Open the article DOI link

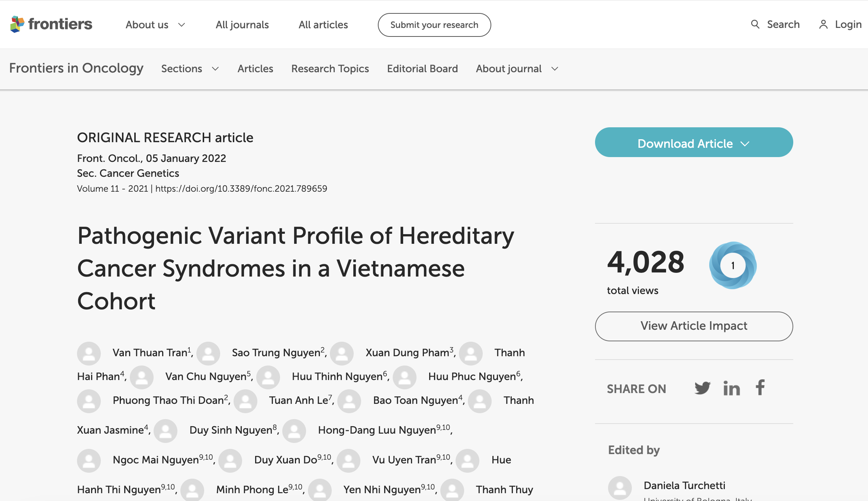pos(241,189)
